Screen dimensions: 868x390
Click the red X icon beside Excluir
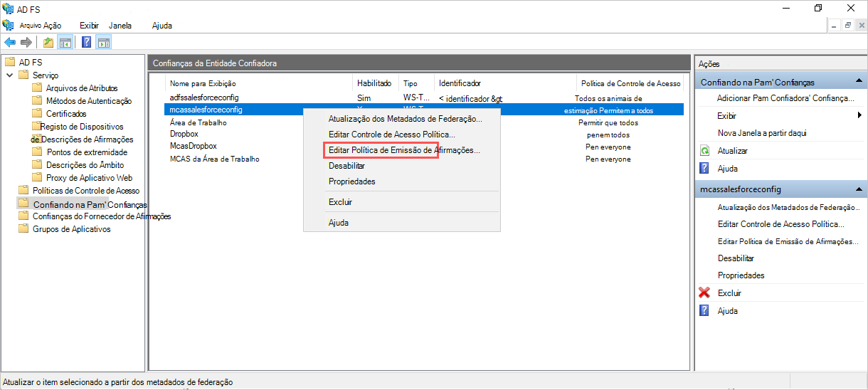704,292
